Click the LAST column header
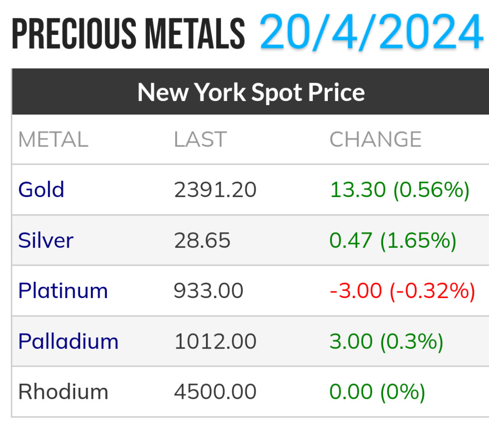The image size is (489, 448). (200, 139)
